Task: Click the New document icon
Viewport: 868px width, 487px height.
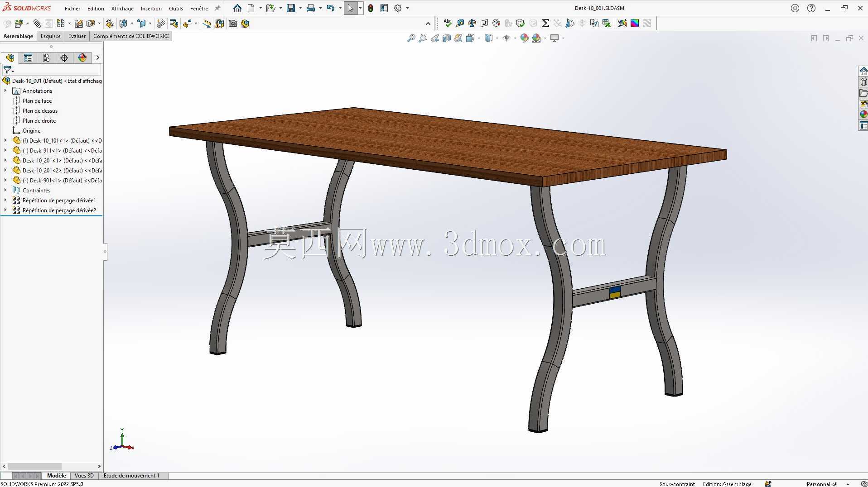Action: 251,8
